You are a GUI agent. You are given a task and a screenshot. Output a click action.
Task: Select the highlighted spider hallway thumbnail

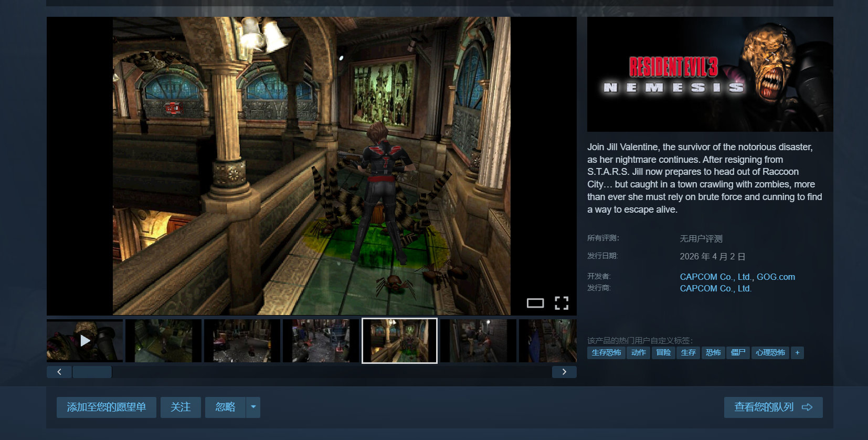399,340
